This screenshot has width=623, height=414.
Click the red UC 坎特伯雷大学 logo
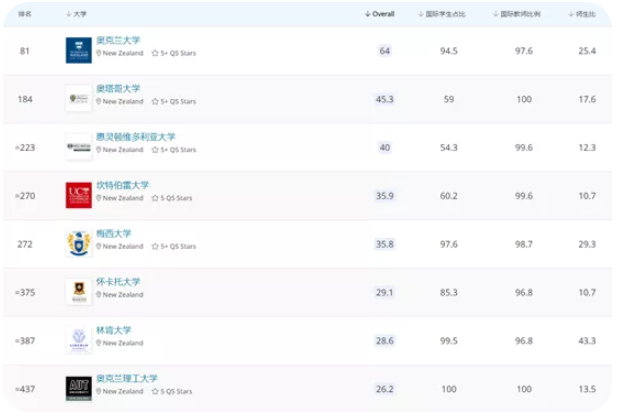[79, 195]
